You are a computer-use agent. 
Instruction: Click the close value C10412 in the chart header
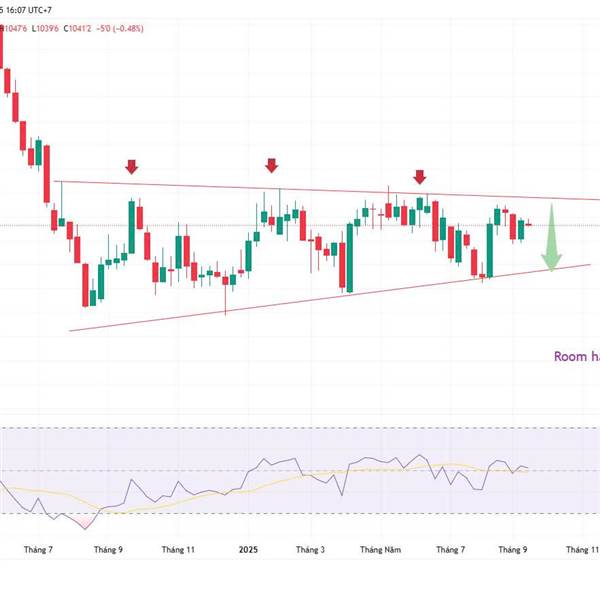[x=78, y=28]
